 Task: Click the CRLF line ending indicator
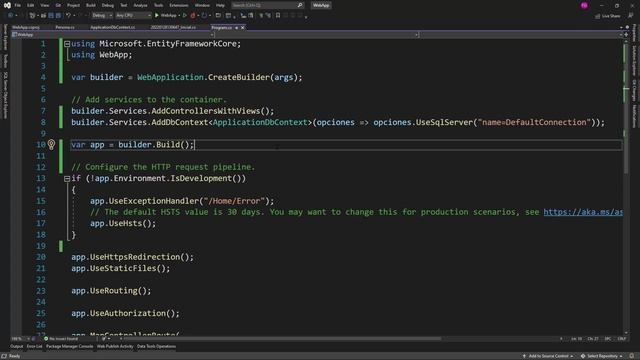[x=622, y=339]
